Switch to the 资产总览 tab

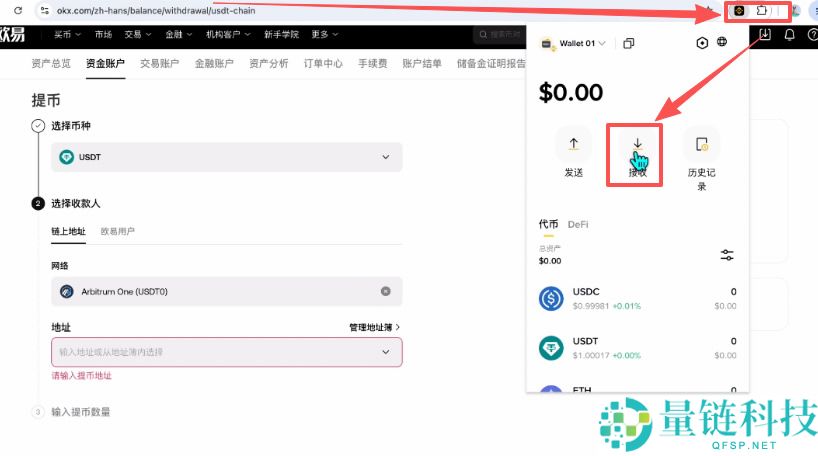[x=51, y=64]
